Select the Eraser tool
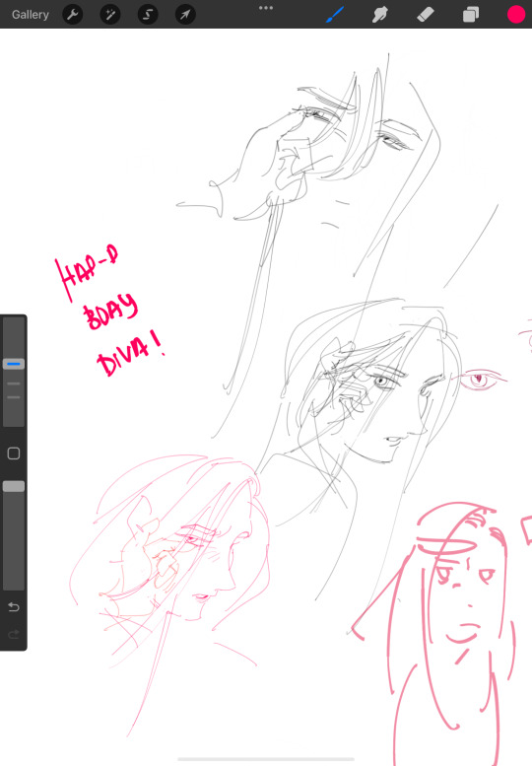This screenshot has height=766, width=532. pos(426,14)
